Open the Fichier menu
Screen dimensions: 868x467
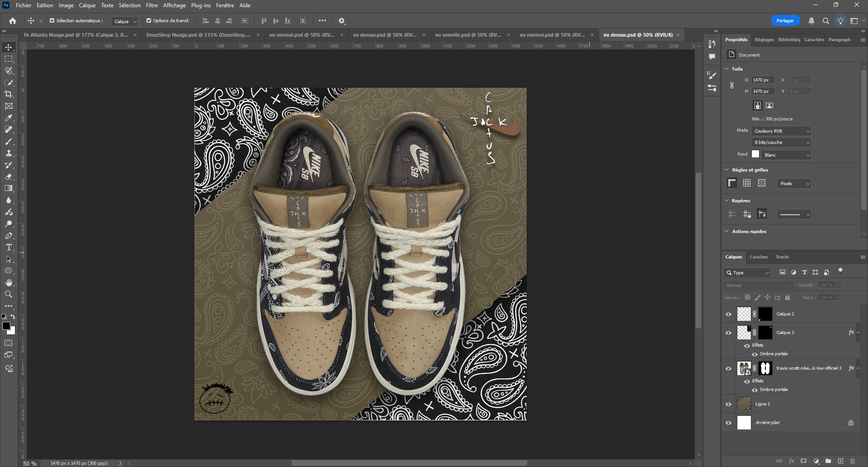24,5
